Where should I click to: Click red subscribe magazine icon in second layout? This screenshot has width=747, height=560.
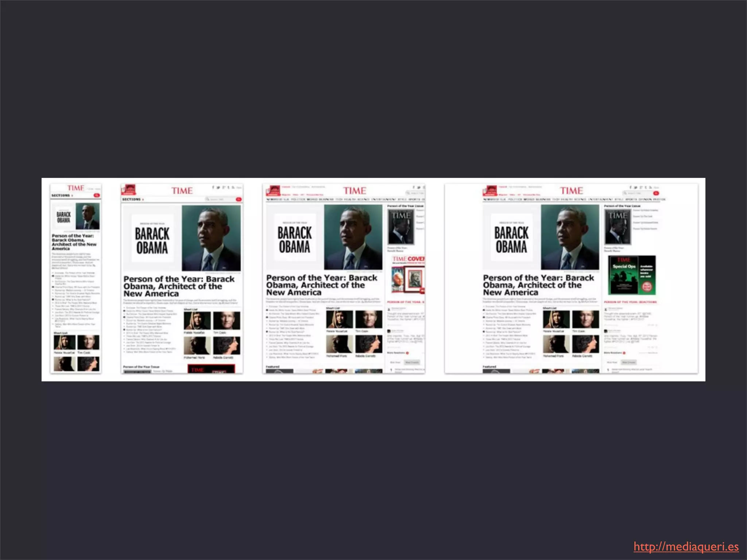point(128,190)
